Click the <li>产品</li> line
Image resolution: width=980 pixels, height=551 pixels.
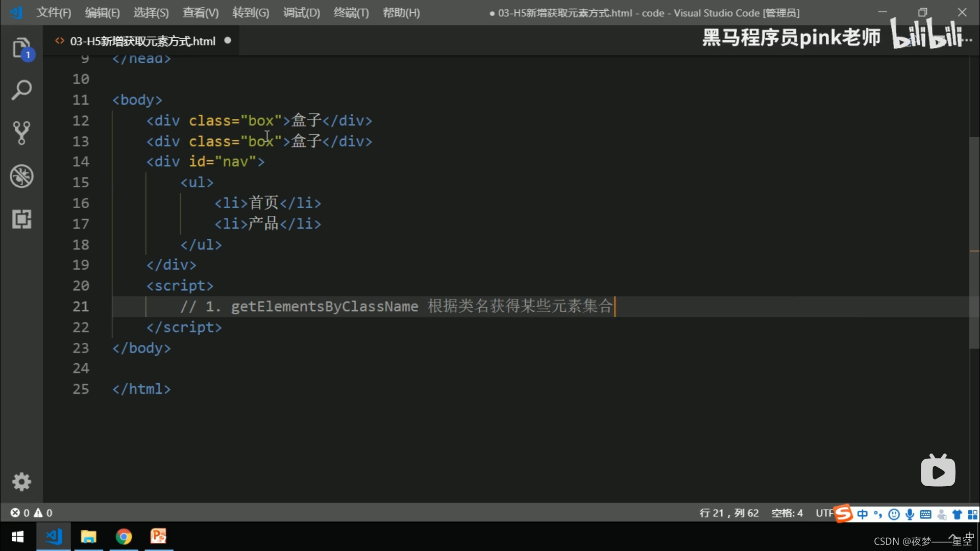268,224
